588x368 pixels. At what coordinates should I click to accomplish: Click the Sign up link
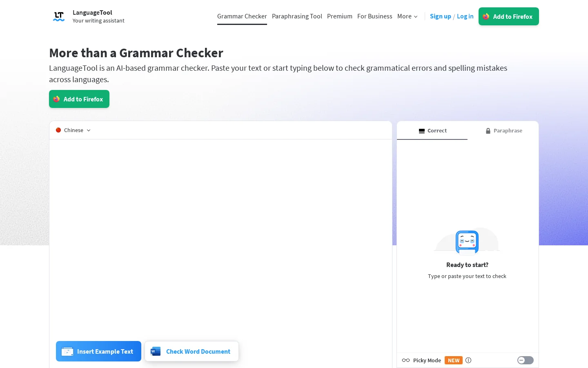[441, 16]
